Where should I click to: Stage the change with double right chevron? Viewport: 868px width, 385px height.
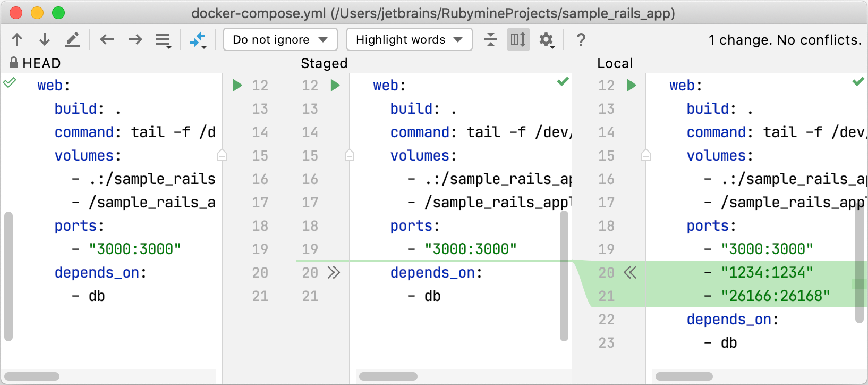coord(334,273)
